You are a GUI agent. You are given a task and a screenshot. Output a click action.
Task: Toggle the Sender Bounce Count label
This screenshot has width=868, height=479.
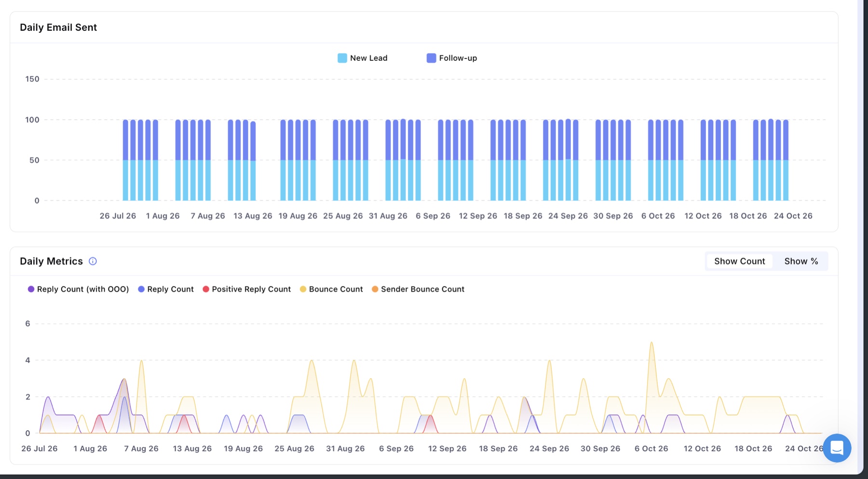click(x=422, y=289)
